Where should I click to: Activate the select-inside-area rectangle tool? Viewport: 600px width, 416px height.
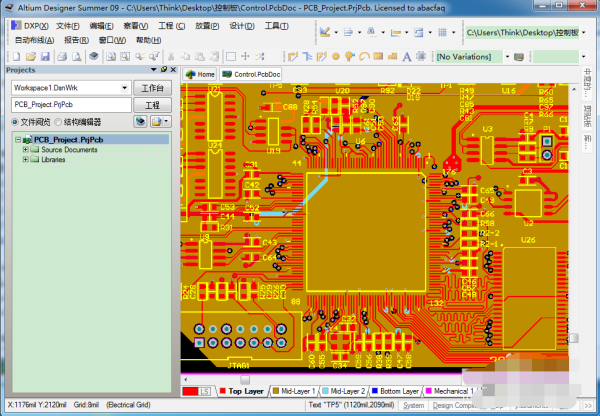(x=231, y=57)
